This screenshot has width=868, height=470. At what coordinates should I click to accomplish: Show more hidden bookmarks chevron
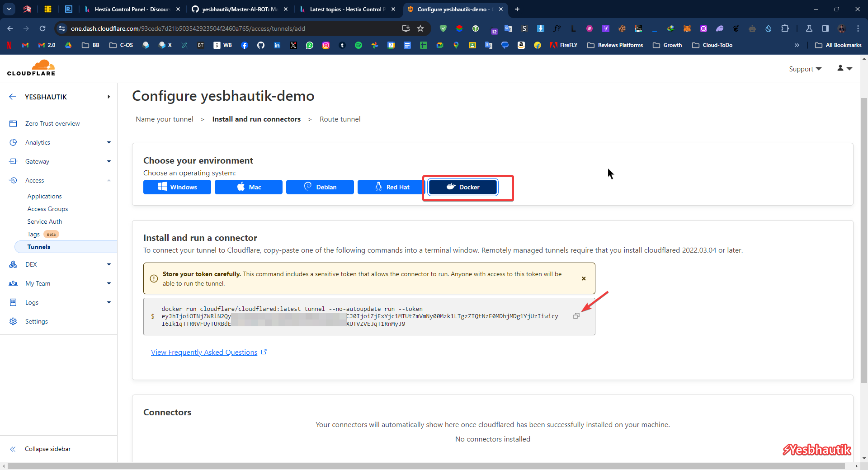tap(797, 45)
